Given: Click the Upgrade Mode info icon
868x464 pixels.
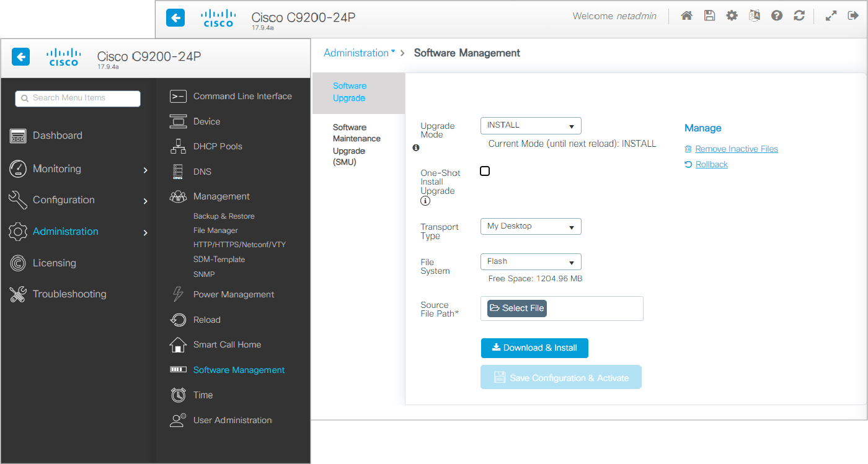Looking at the screenshot, I should pos(416,147).
